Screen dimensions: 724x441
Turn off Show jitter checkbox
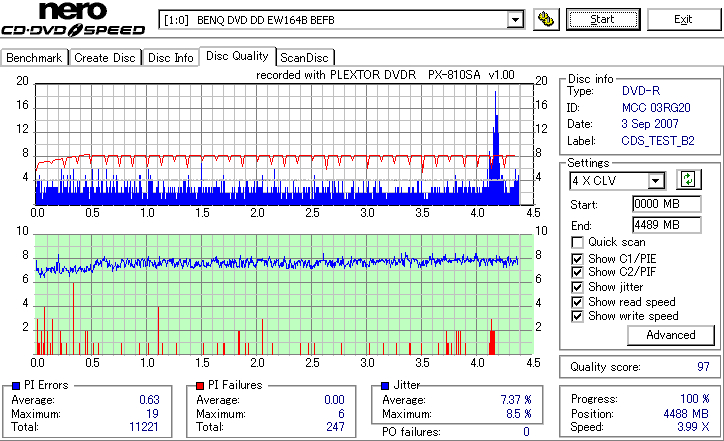coord(577,287)
